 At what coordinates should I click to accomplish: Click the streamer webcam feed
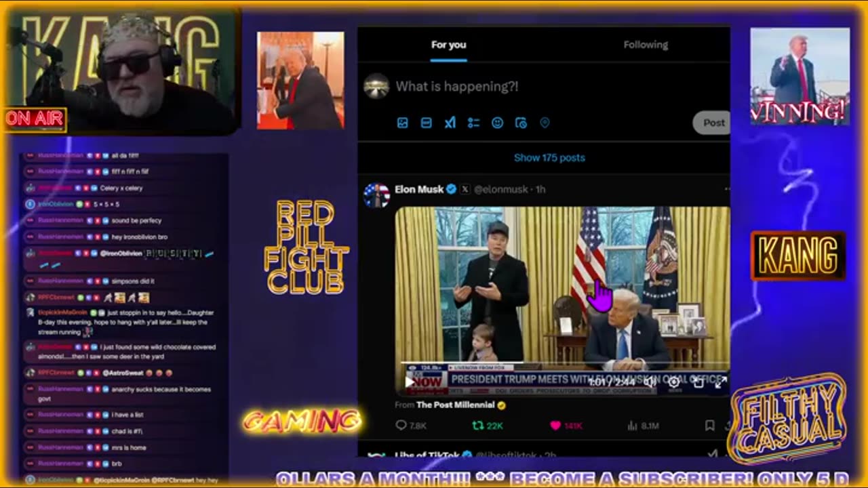point(122,70)
